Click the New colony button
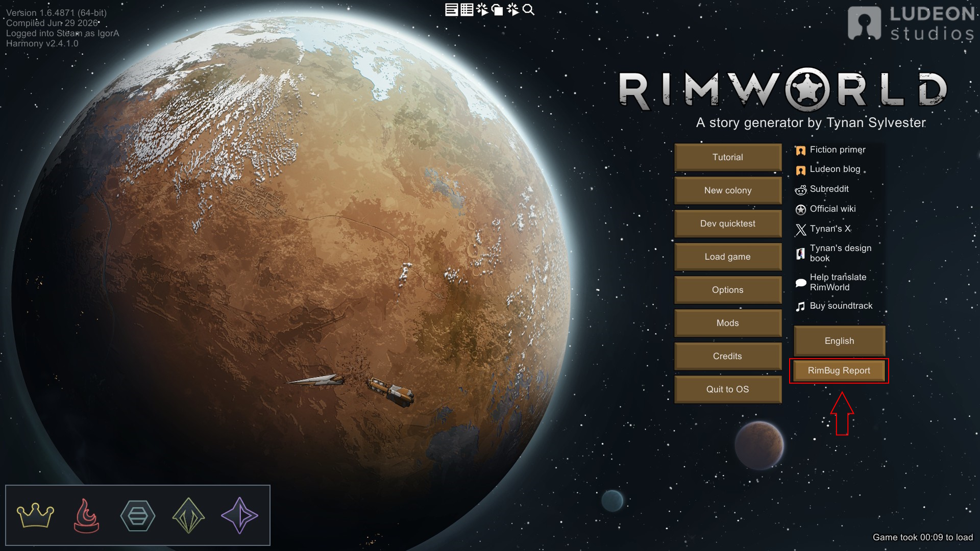 (728, 190)
